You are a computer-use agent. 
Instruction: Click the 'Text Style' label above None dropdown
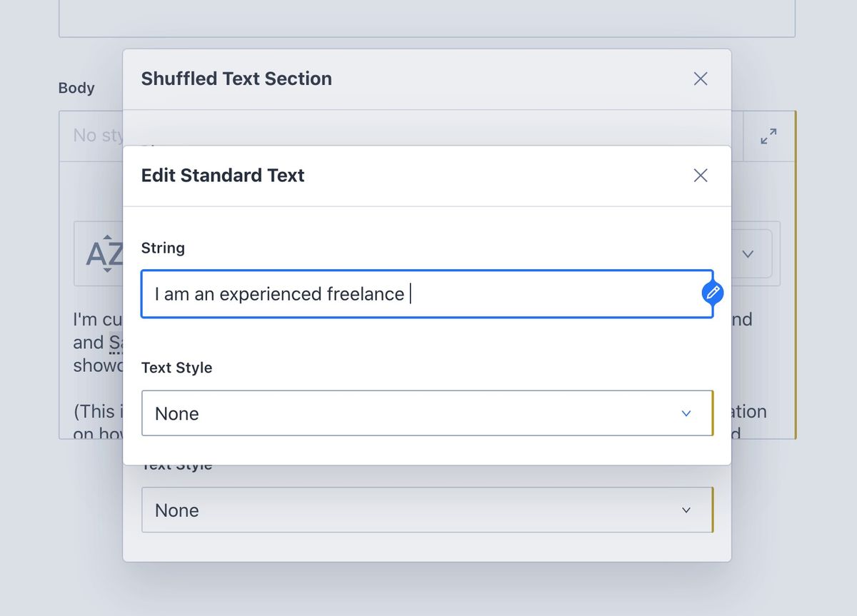(176, 368)
